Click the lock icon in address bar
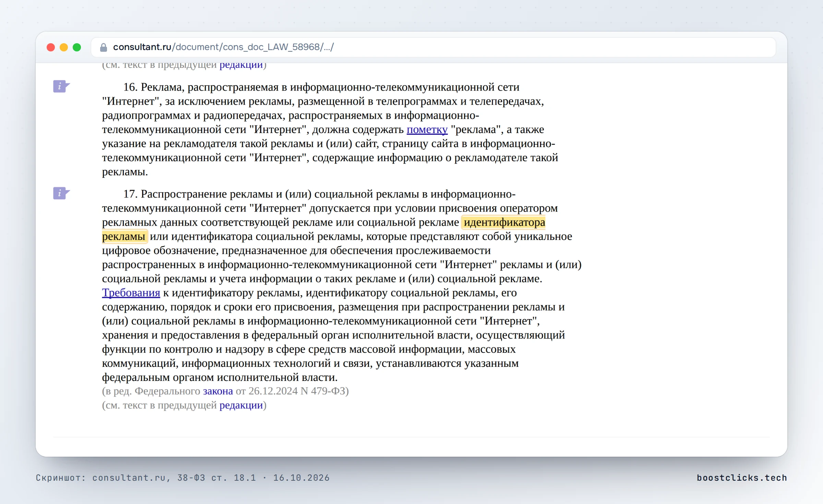 pos(103,47)
